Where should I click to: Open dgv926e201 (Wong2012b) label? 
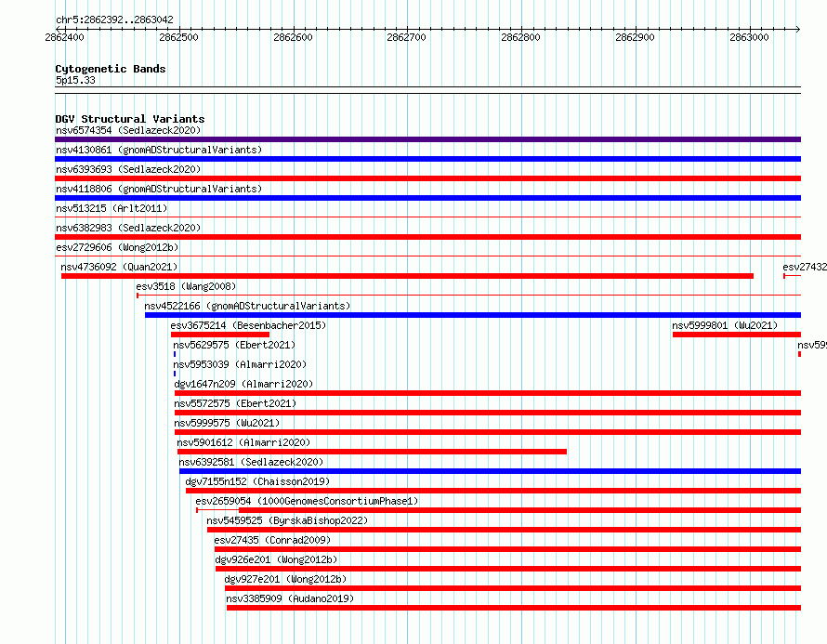276,559
